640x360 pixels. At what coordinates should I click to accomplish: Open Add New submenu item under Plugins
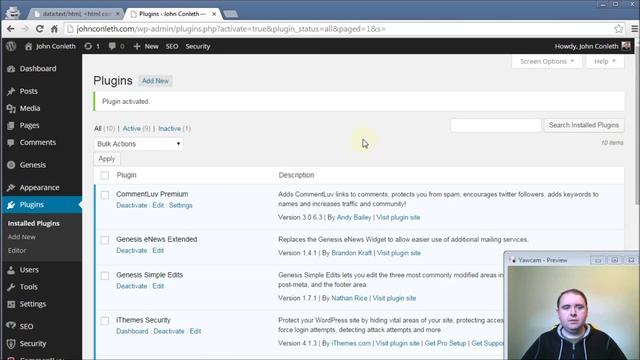22,237
